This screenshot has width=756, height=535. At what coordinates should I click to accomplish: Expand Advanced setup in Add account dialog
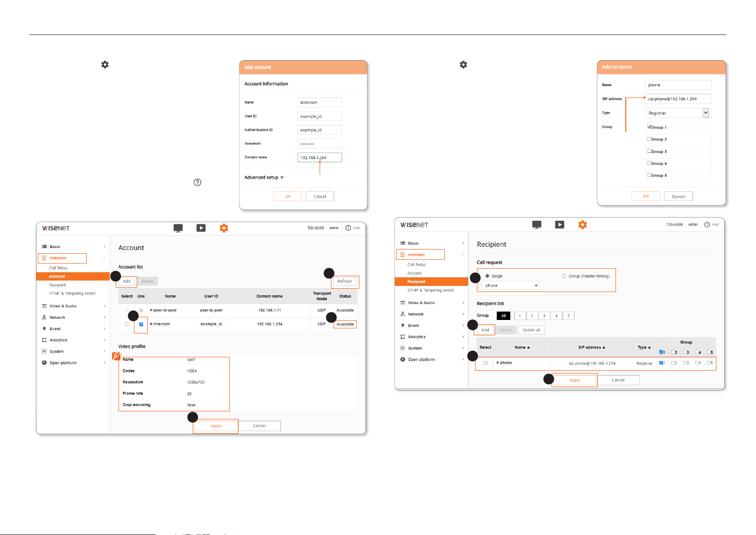coord(264,177)
